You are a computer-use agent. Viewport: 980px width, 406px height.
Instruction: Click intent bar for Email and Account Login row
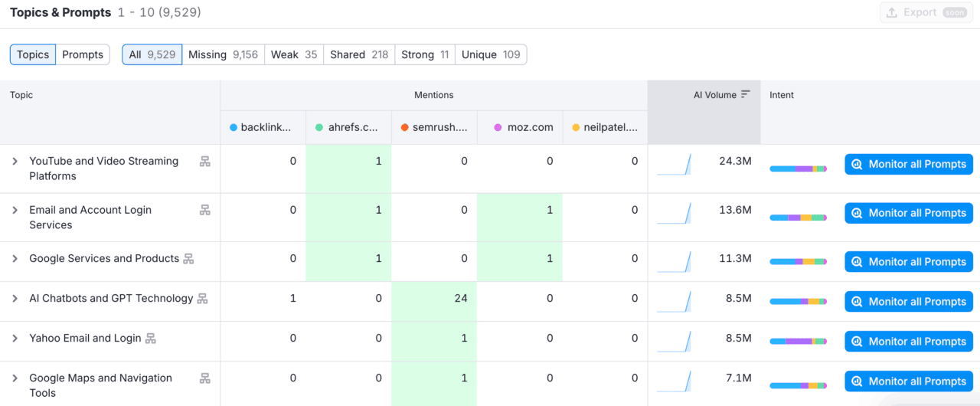[799, 218]
